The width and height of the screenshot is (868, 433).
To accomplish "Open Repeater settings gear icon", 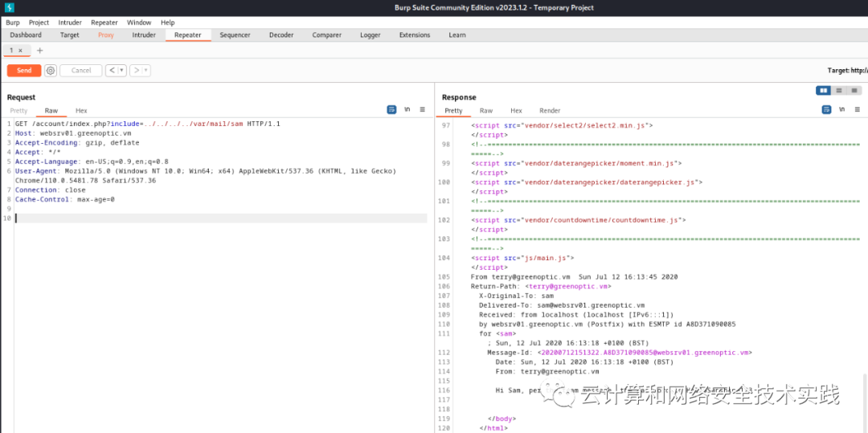I will [51, 70].
